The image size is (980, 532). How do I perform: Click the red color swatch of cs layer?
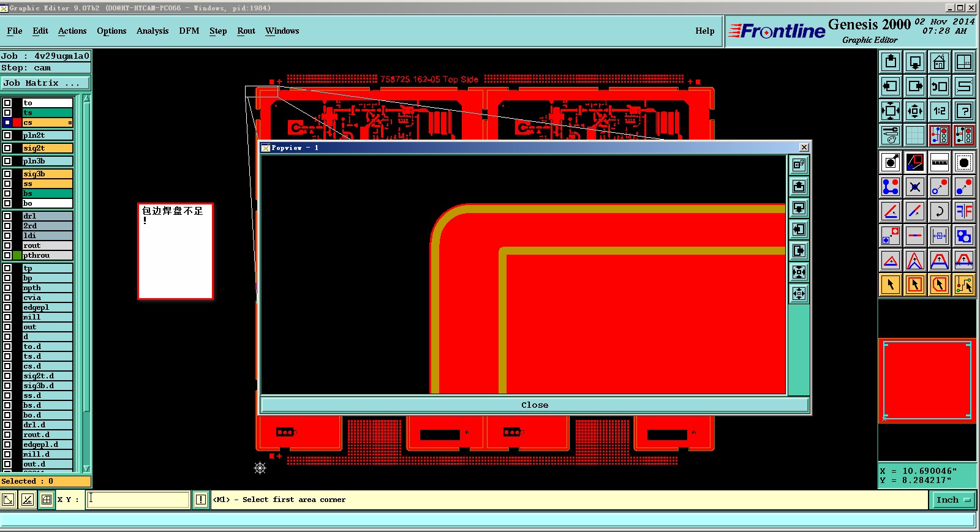click(17, 122)
